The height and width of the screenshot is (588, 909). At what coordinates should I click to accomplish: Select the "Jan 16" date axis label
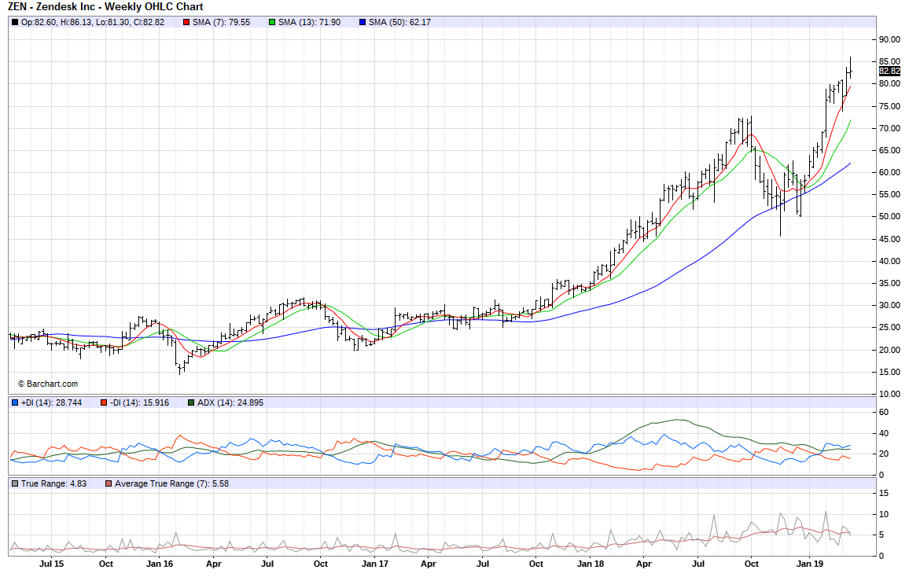tap(160, 564)
